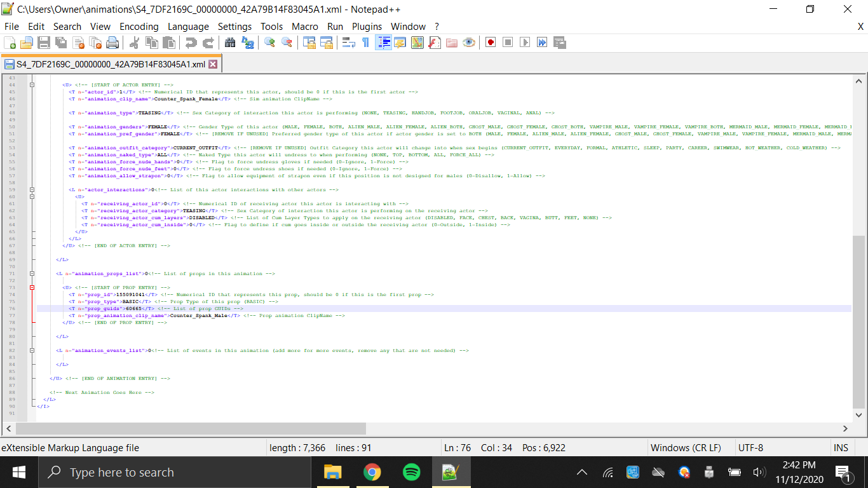
Task: Open the Settings menu
Action: pyautogui.click(x=234, y=27)
